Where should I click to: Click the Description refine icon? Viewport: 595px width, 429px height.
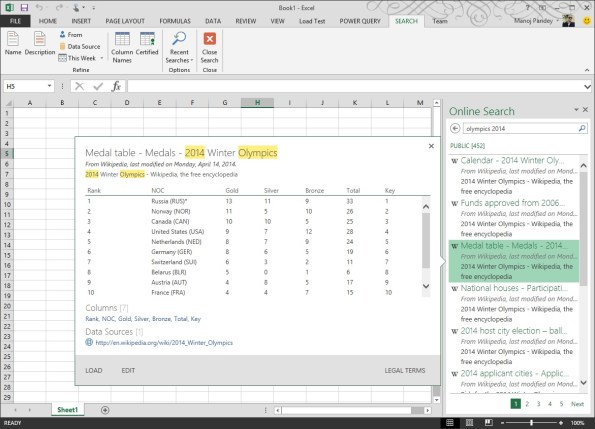coord(40,43)
